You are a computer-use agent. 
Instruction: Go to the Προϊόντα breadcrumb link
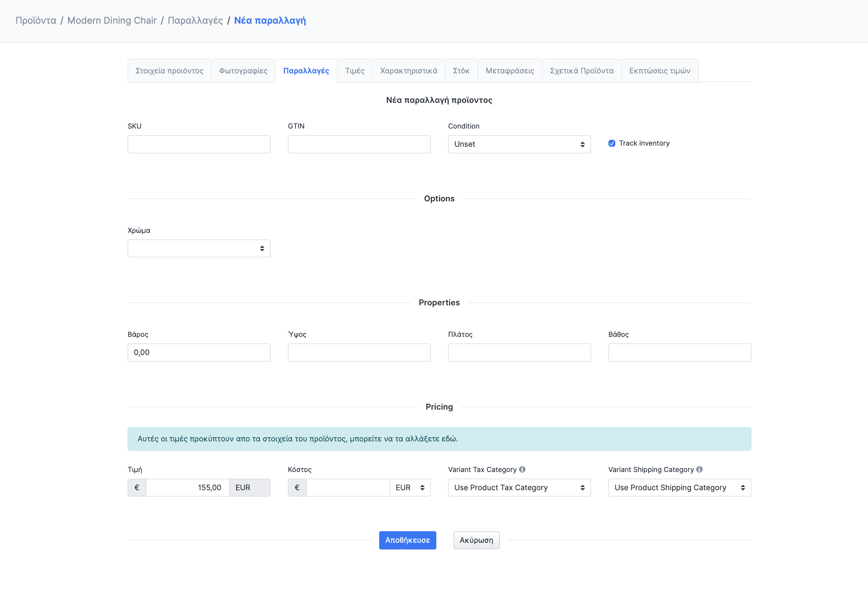click(x=36, y=21)
